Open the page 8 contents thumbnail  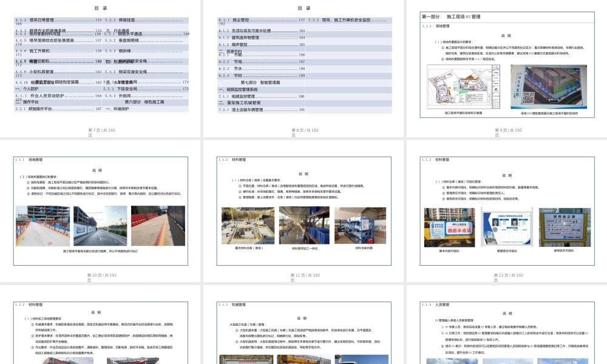tap(303, 69)
